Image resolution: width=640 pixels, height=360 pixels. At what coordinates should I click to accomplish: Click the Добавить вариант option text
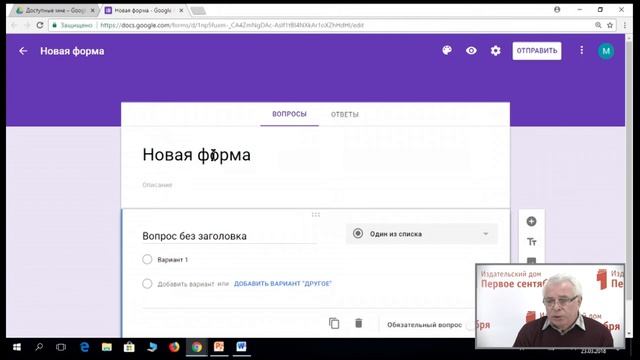(x=186, y=284)
